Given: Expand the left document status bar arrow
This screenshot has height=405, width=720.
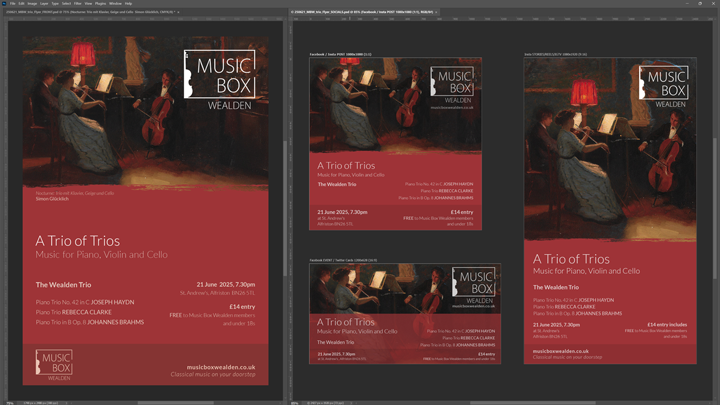Looking at the screenshot, I should pos(66,403).
